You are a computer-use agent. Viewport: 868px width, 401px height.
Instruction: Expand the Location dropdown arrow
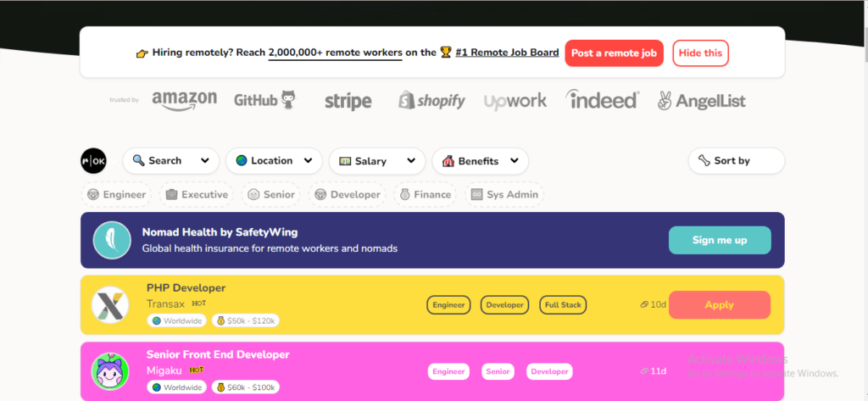309,160
